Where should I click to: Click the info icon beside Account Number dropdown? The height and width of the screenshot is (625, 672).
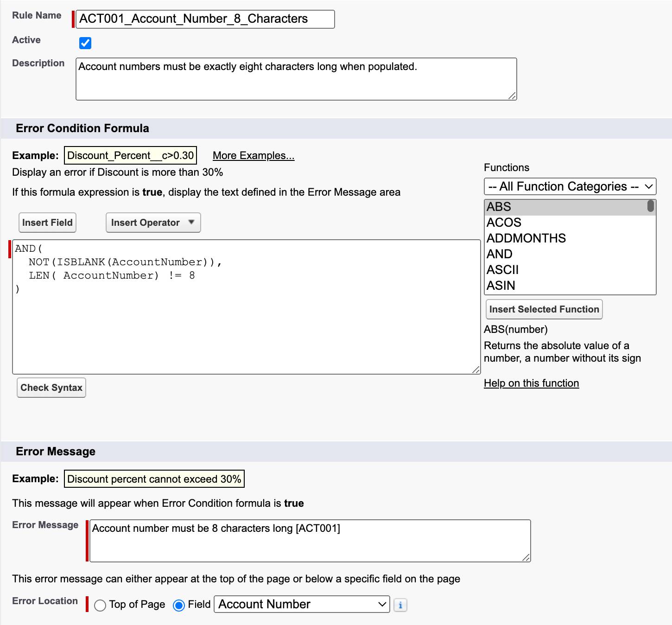400,605
